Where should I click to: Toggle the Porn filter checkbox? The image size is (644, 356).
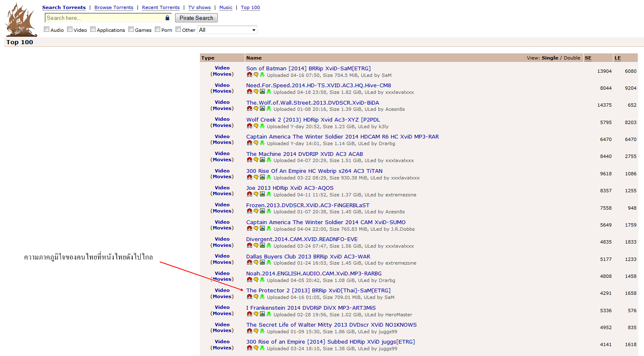158,29
